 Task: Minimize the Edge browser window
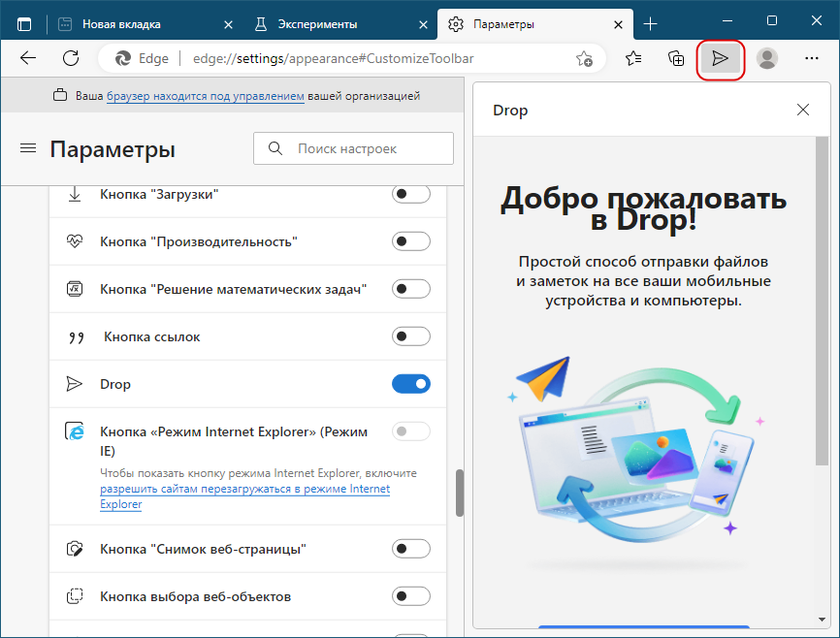(727, 20)
